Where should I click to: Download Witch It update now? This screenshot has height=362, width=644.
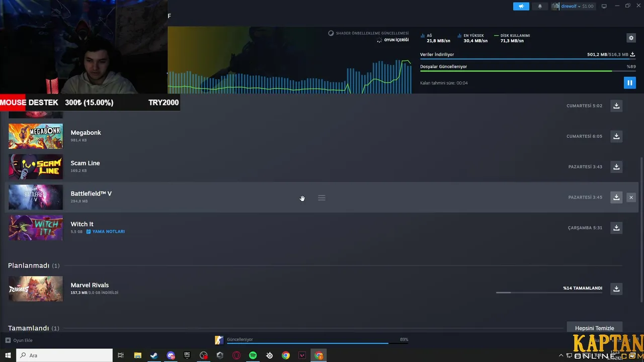pos(616,228)
